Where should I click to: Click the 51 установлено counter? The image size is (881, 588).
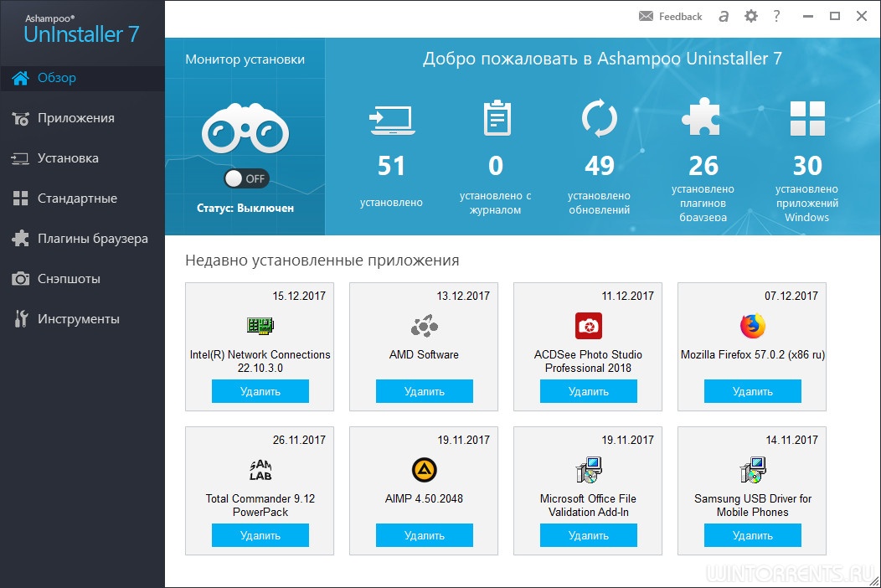[x=391, y=180]
